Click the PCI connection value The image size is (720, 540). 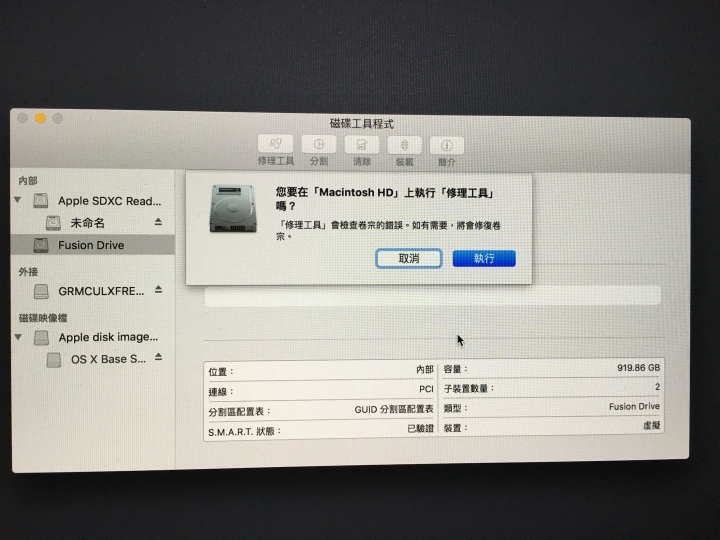(x=426, y=389)
